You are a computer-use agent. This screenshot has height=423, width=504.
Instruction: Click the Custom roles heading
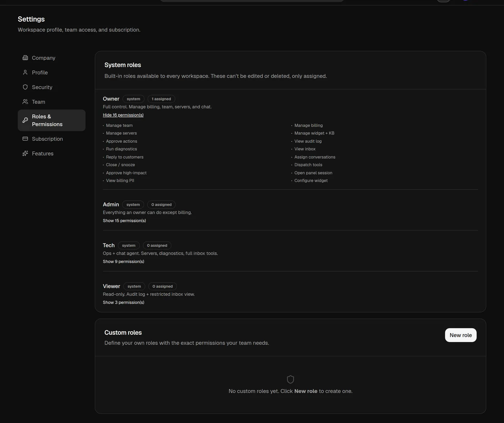[x=123, y=333]
